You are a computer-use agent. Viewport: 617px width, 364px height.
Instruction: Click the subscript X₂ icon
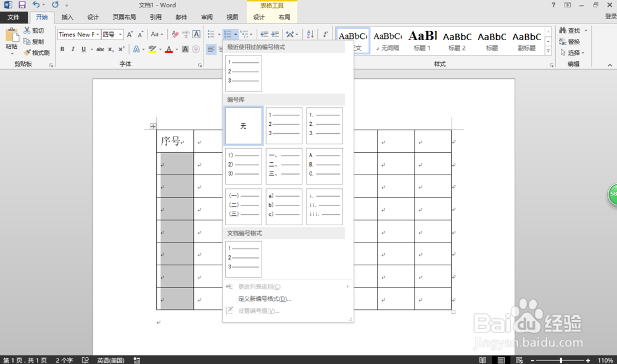tap(110, 48)
